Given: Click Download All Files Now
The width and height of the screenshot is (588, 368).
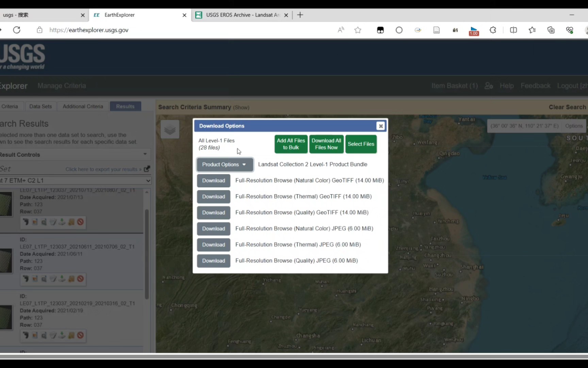Looking at the screenshot, I should pos(326,144).
